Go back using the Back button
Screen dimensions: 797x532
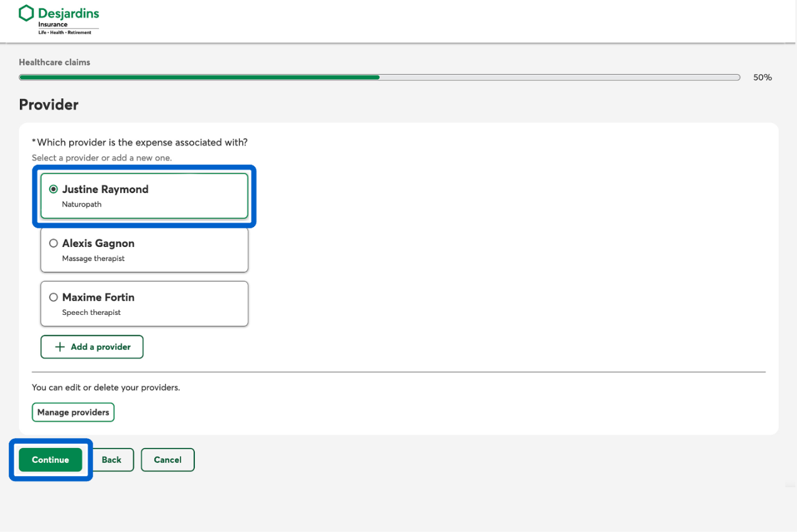pyautogui.click(x=111, y=460)
